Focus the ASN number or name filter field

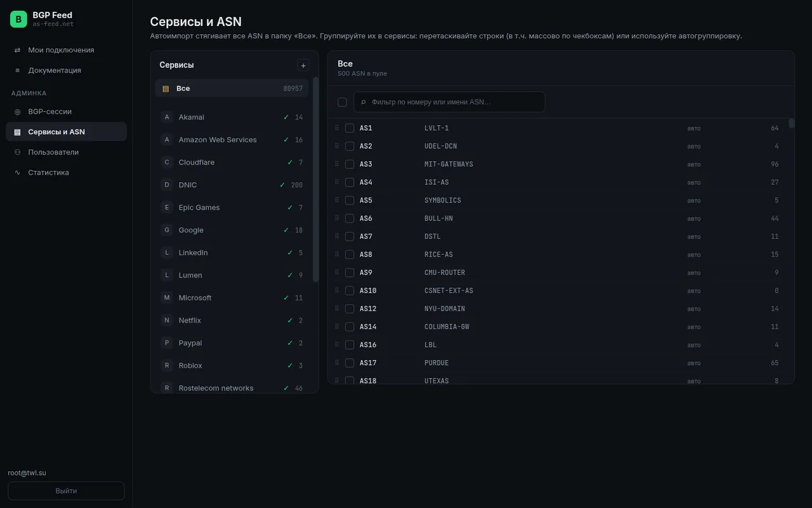coord(449,102)
